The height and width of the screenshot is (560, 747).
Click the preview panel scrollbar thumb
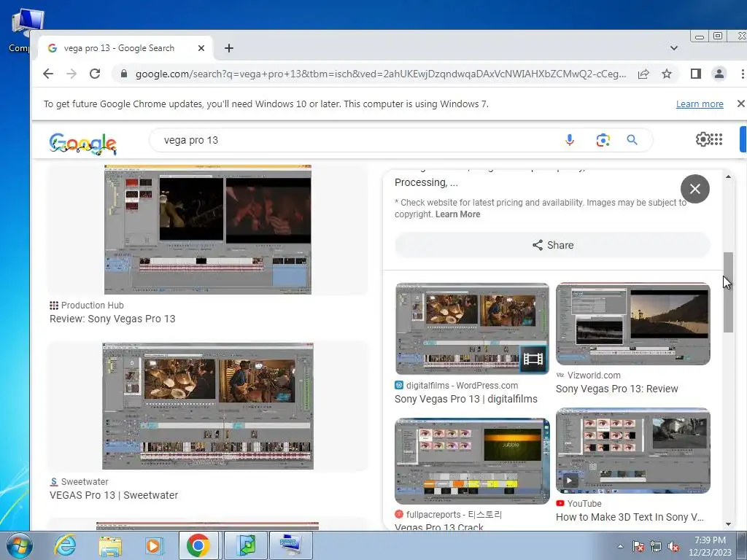pyautogui.click(x=728, y=292)
